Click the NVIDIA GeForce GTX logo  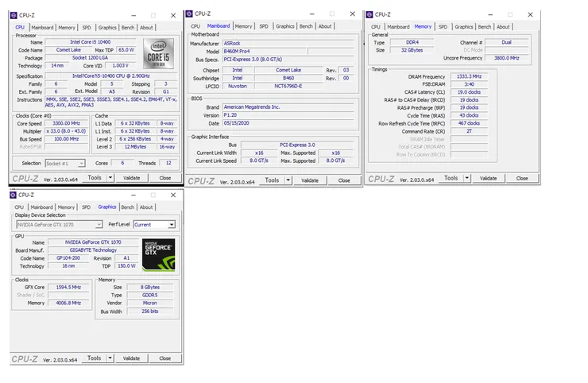(x=158, y=255)
